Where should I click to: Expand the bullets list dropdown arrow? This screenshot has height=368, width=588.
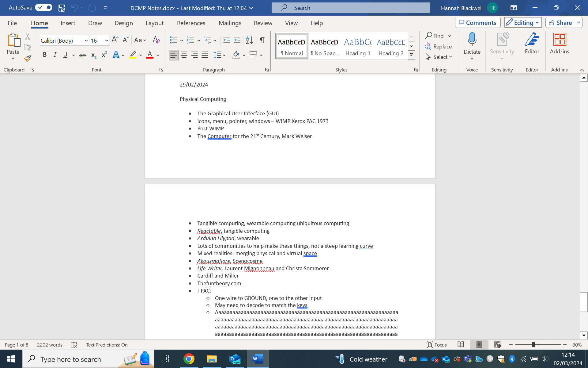[x=182, y=40]
